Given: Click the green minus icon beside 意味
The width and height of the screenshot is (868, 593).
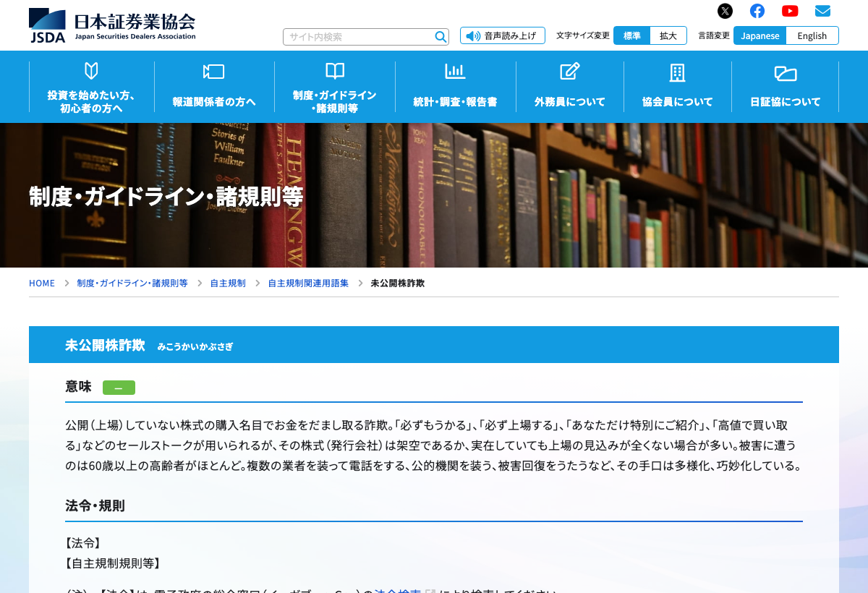Looking at the screenshot, I should click(x=119, y=388).
